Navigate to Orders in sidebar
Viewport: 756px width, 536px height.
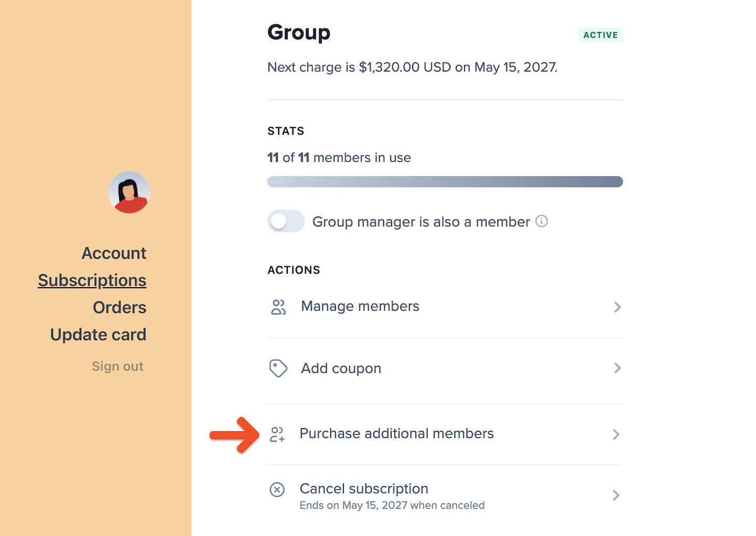(x=120, y=308)
